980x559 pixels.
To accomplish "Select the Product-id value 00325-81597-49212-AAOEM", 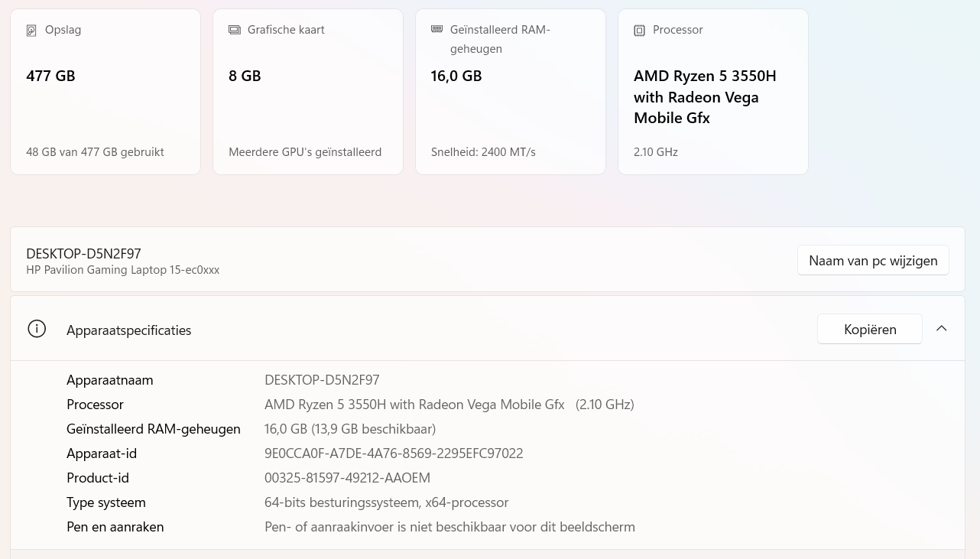I will pos(347,478).
